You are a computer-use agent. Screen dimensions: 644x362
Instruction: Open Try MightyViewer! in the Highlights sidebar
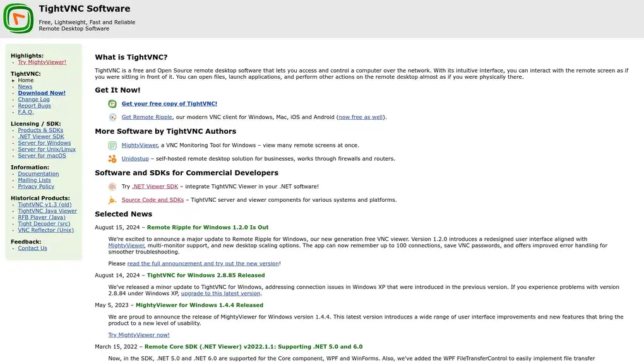pyautogui.click(x=42, y=62)
